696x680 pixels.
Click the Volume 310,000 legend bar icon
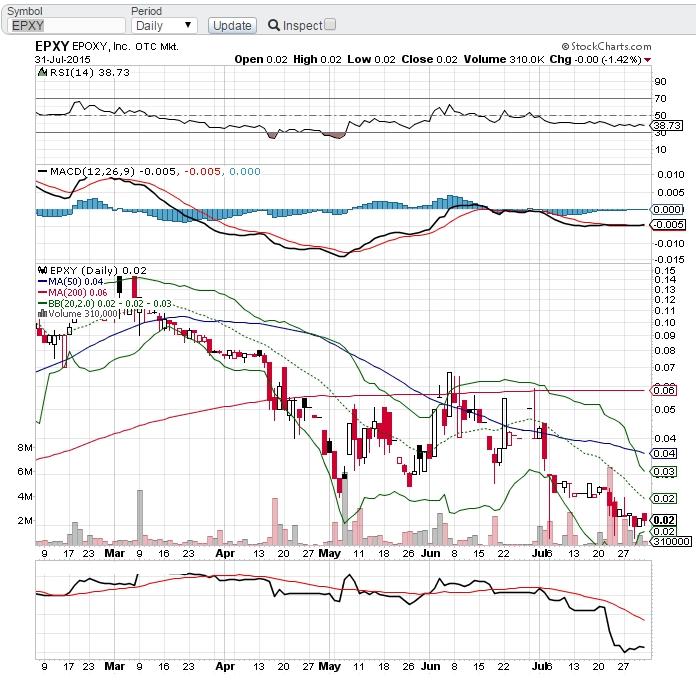coord(43,313)
